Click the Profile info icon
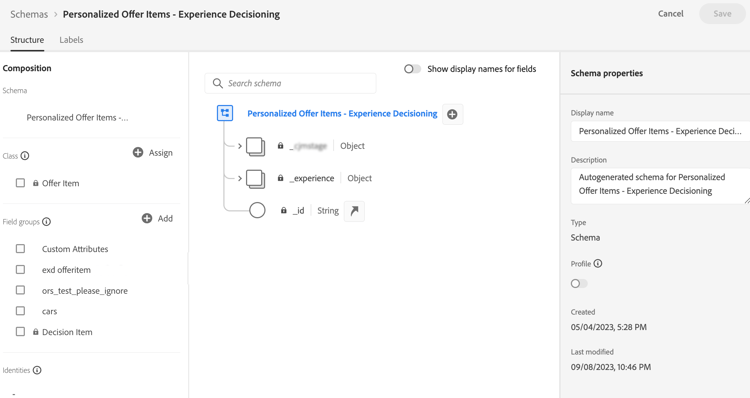The image size is (750, 398). click(x=598, y=264)
